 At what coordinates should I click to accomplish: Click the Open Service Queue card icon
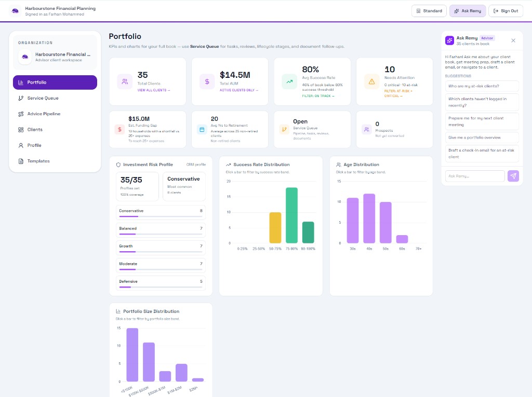(284, 130)
